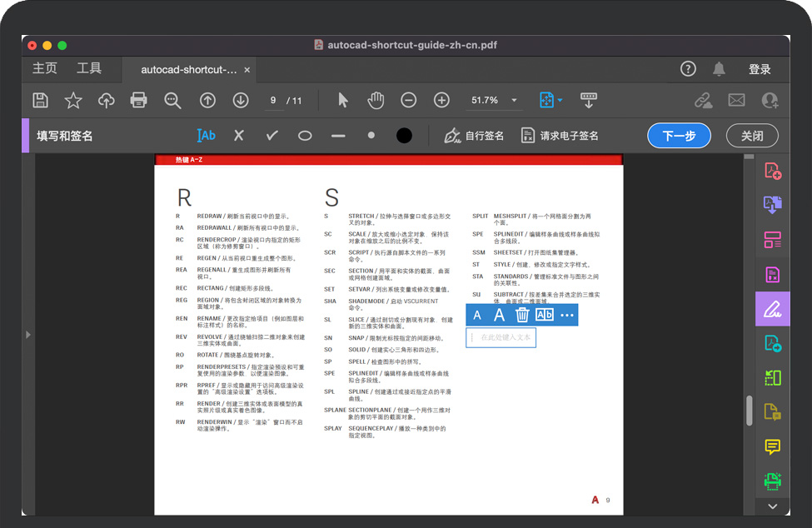The image size is (812, 528).
Task: Go to the previous page using up arrow
Action: point(207,101)
